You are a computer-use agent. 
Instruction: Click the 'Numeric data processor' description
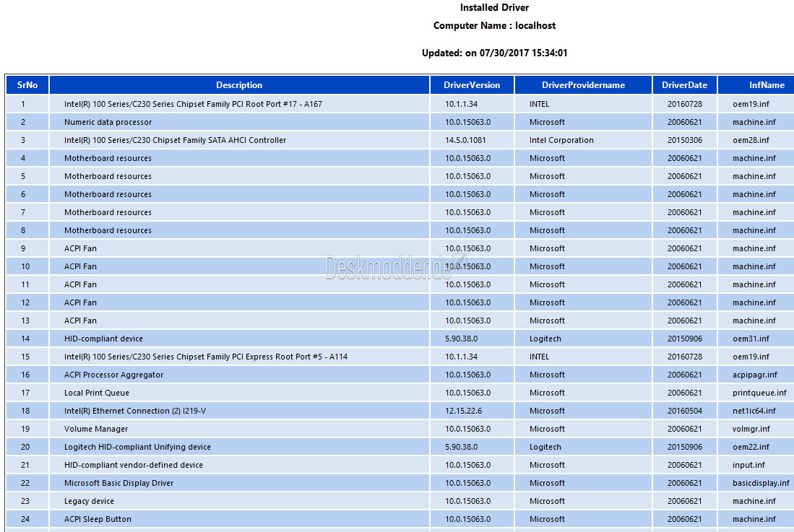(108, 123)
